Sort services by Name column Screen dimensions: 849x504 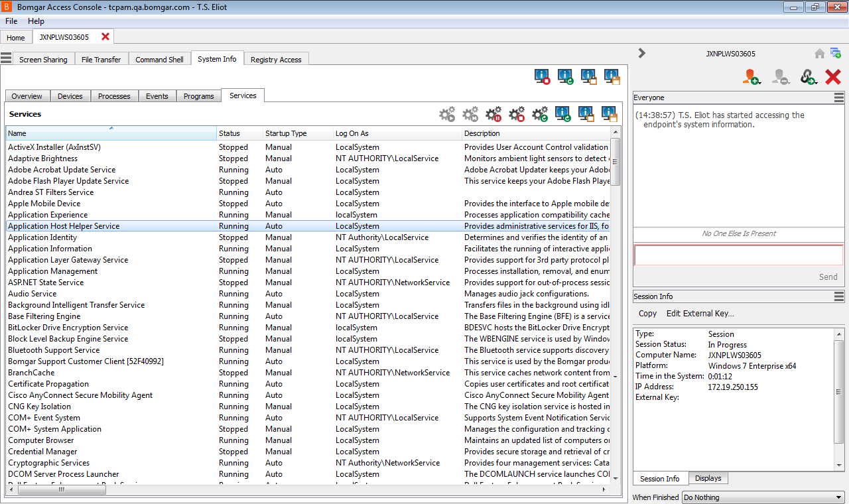point(111,133)
